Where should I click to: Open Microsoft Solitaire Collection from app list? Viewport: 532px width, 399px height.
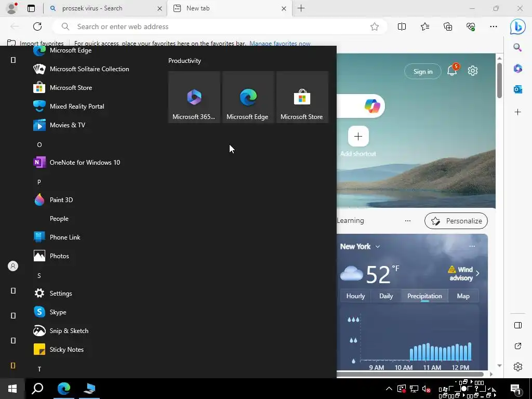tap(82, 69)
